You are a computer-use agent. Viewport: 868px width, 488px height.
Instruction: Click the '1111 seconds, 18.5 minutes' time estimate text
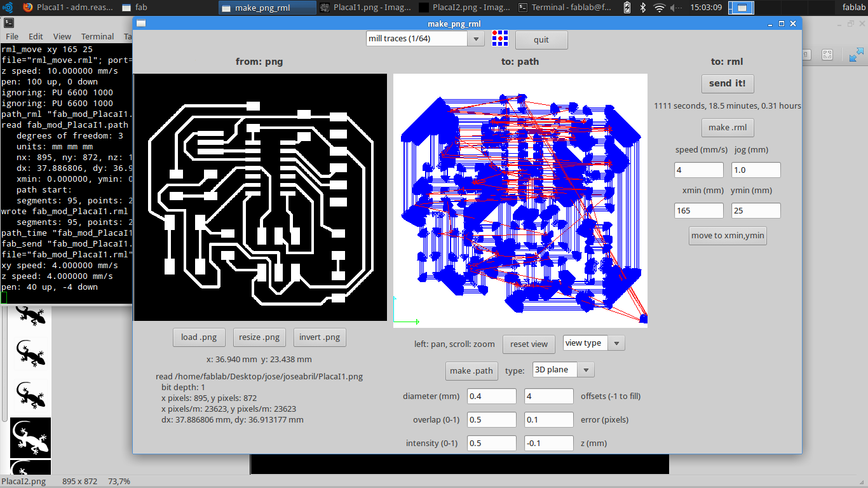point(728,106)
